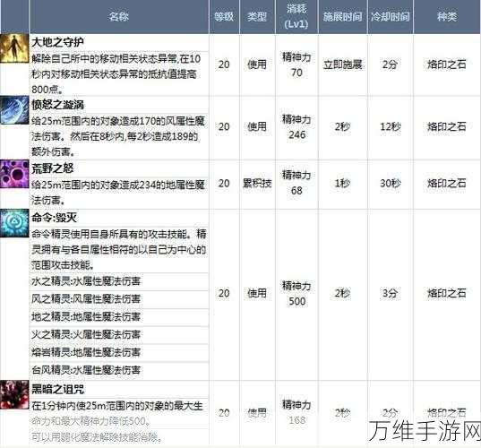The width and height of the screenshot is (481, 448).
Task: Click 烙印之石 in 荒野之怒 row
Action: [x=447, y=184]
